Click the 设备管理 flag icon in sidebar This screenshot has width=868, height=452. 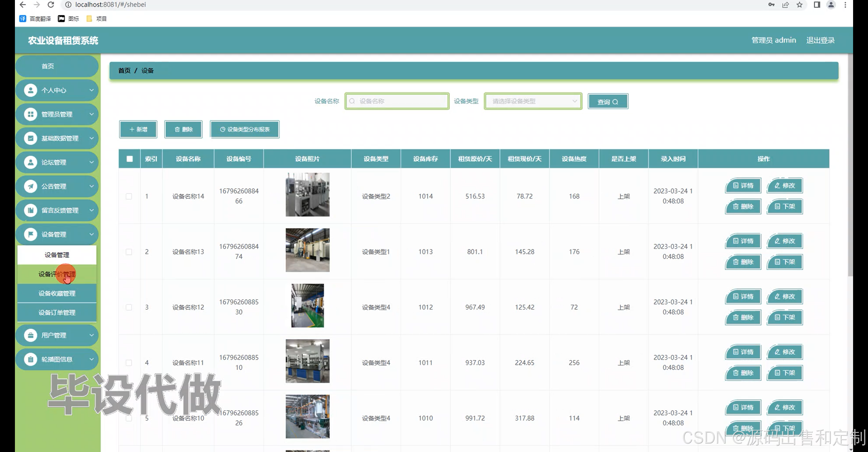click(x=31, y=234)
